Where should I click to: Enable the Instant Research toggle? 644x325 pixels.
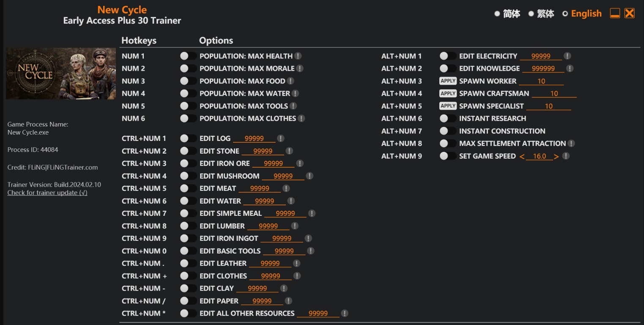pyautogui.click(x=447, y=118)
